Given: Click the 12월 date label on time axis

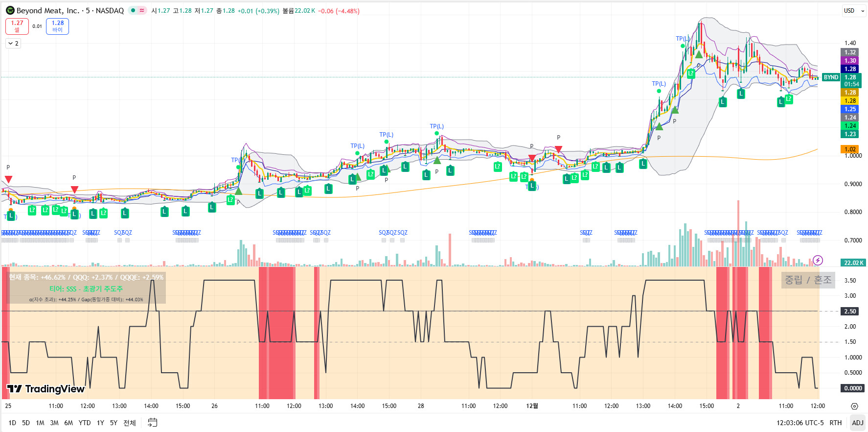Looking at the screenshot, I should tap(532, 406).
